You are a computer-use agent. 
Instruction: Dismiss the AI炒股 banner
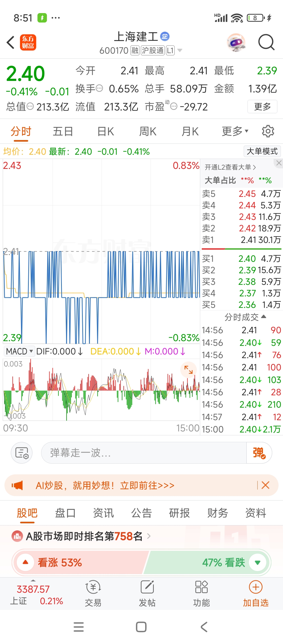pyautogui.click(x=265, y=485)
